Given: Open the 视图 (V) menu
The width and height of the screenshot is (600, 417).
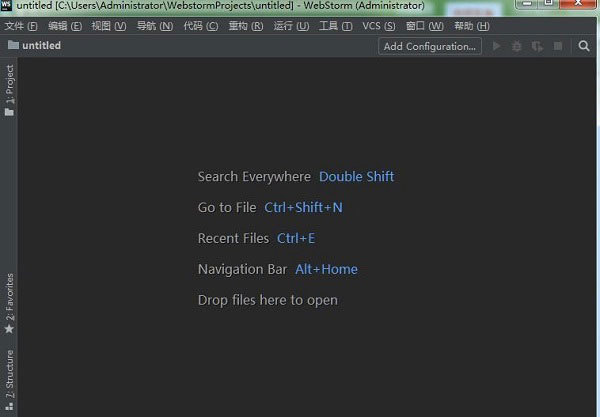Looking at the screenshot, I should point(109,26).
